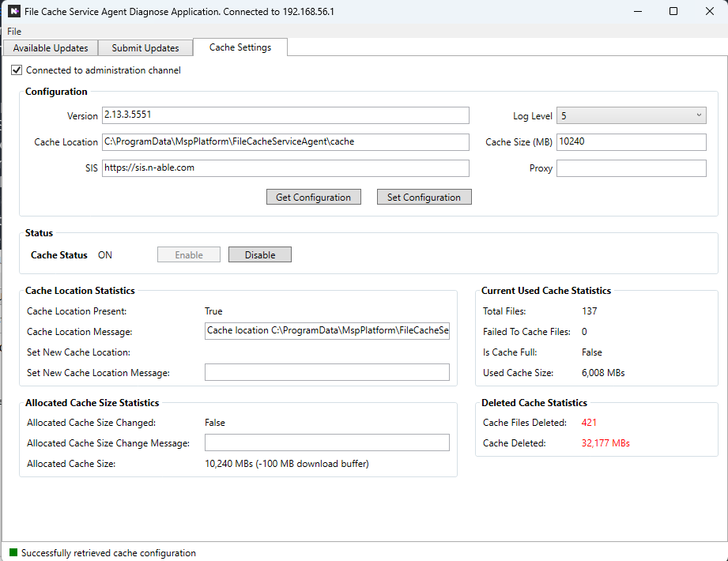This screenshot has height=561, width=728.
Task: Click the Set Configuration button
Action: (424, 198)
